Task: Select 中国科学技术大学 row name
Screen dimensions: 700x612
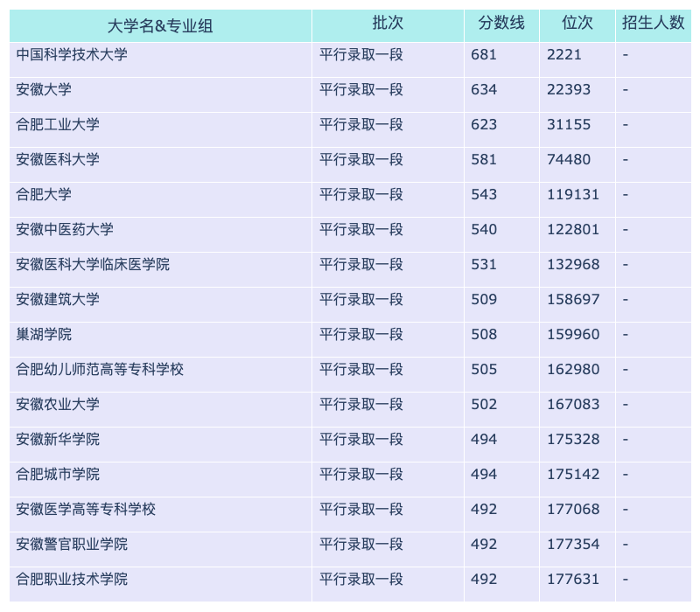Action: 72,54
